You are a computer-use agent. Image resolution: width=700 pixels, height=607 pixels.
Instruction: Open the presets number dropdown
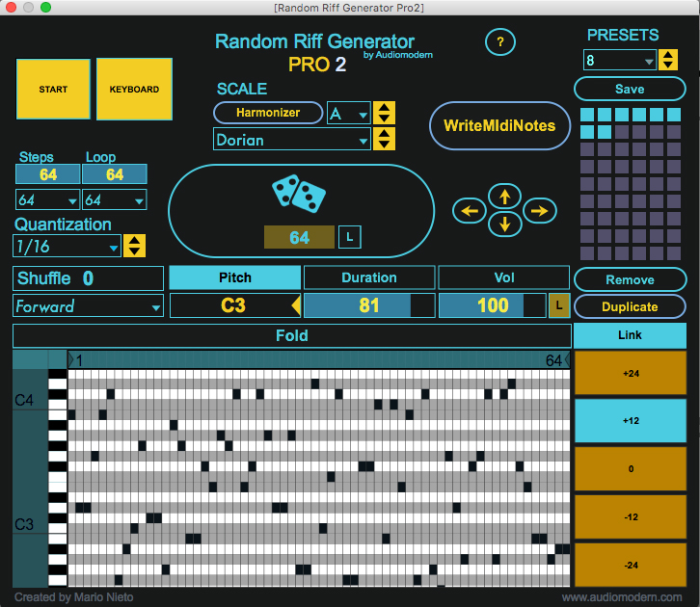click(x=620, y=60)
